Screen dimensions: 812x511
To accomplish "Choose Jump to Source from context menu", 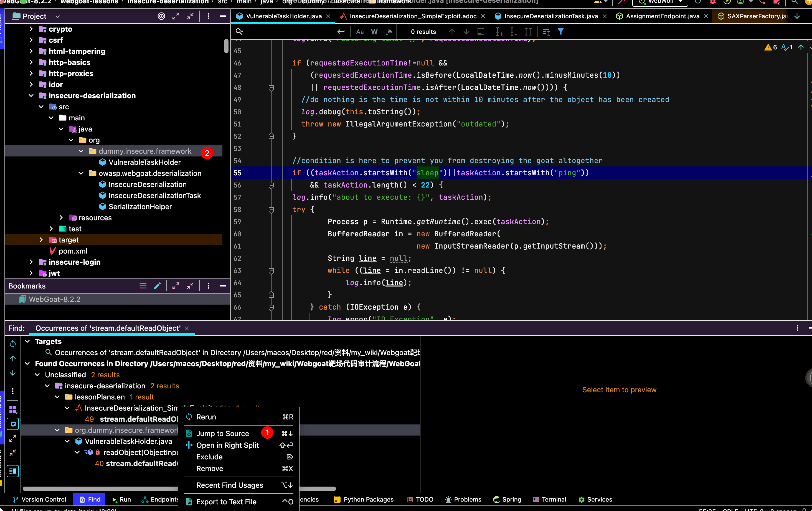I will 239,433.
